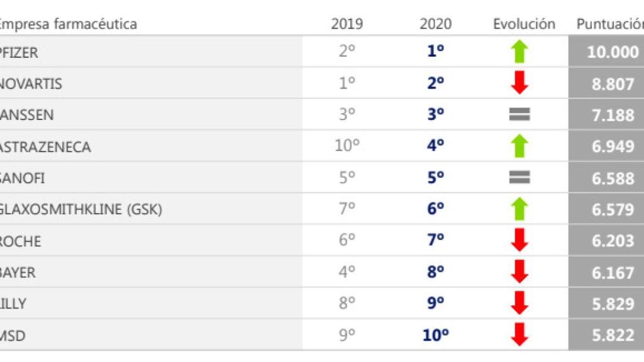
Task: Click Roche's red down arrow
Action: pyautogui.click(x=519, y=240)
